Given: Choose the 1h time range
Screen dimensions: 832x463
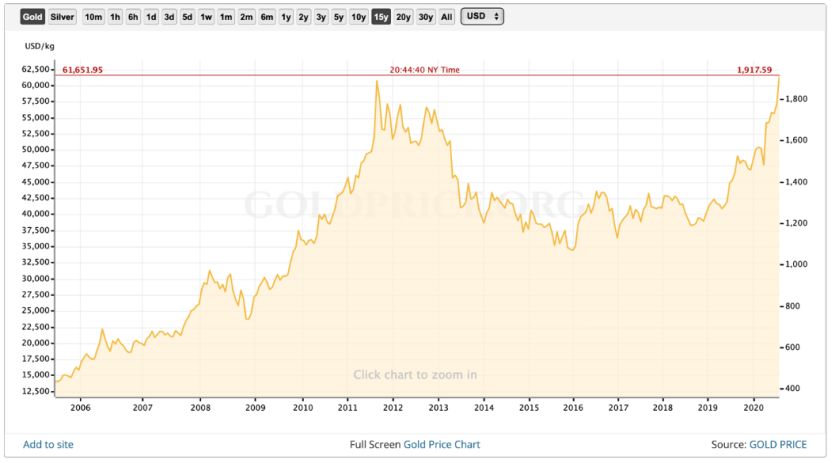Looking at the screenshot, I should pos(115,17).
